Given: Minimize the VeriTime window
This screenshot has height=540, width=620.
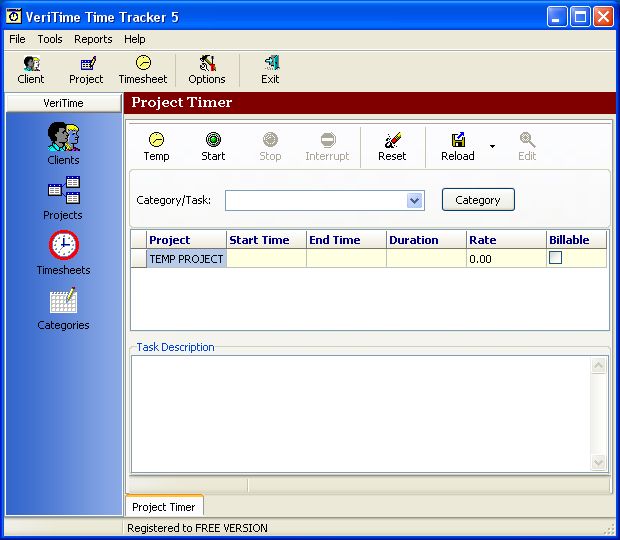Looking at the screenshot, I should (x=556, y=17).
